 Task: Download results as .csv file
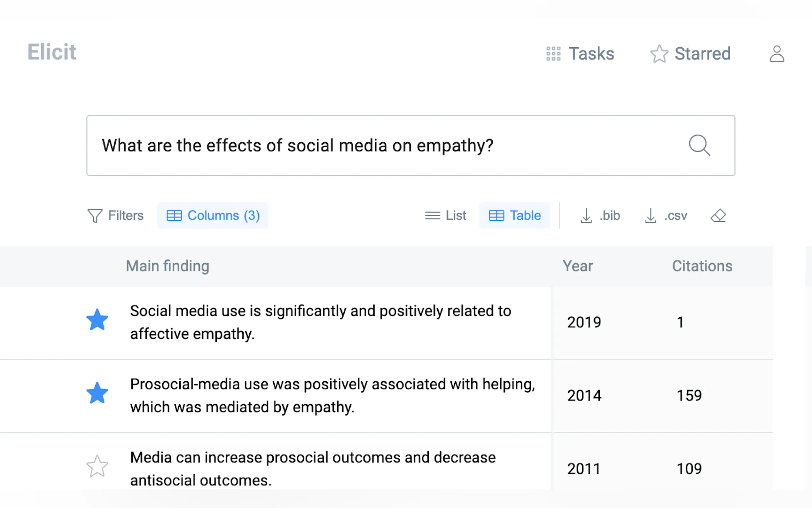click(x=666, y=215)
